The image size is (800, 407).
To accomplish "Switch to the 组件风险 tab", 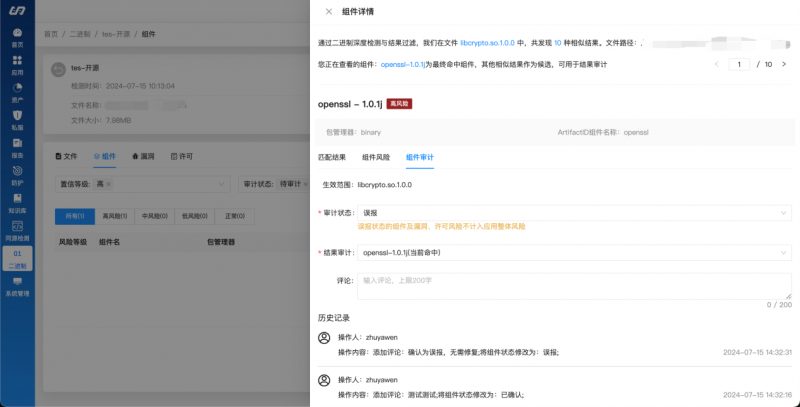I will coord(376,157).
